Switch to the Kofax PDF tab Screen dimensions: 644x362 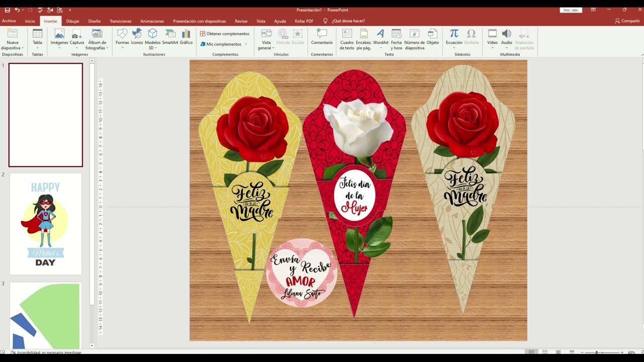pos(304,21)
